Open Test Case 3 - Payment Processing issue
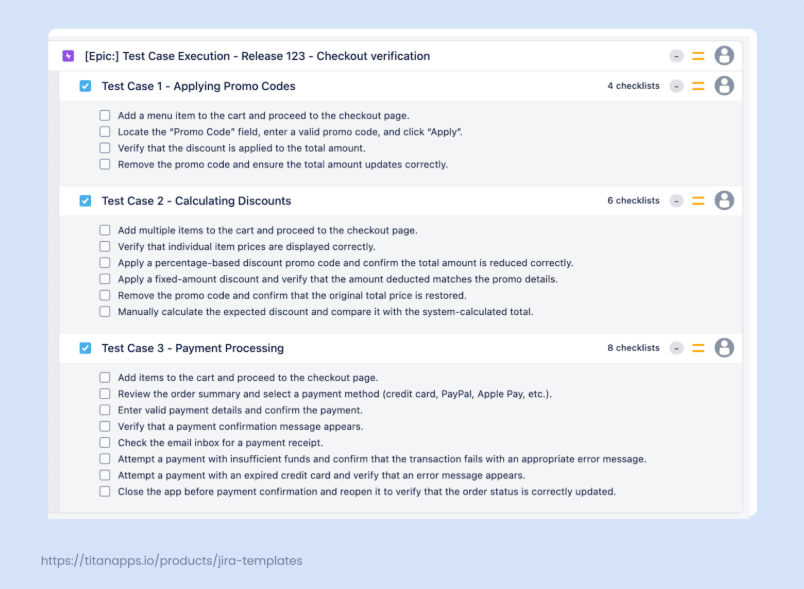The height and width of the screenshot is (589, 804). (192, 348)
